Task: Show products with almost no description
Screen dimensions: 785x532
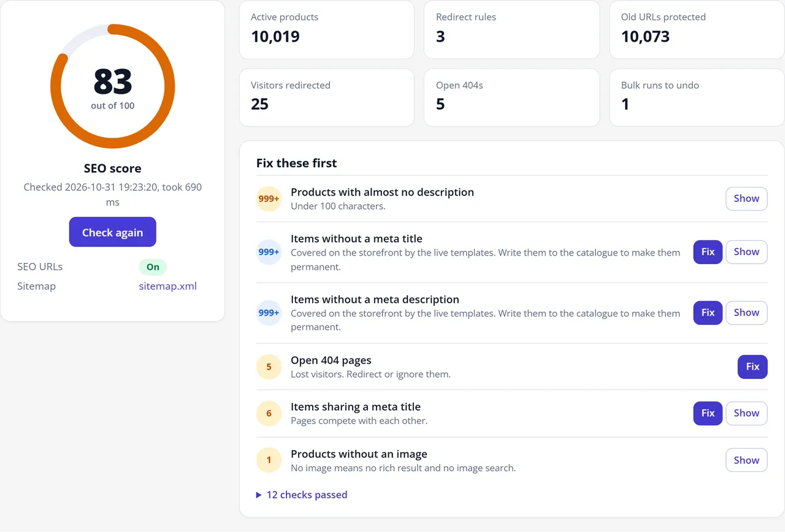Action: click(x=746, y=199)
